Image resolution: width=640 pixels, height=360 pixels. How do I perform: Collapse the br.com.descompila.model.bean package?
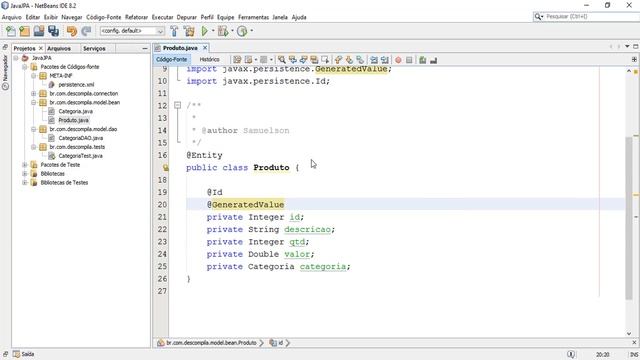pos(34,102)
